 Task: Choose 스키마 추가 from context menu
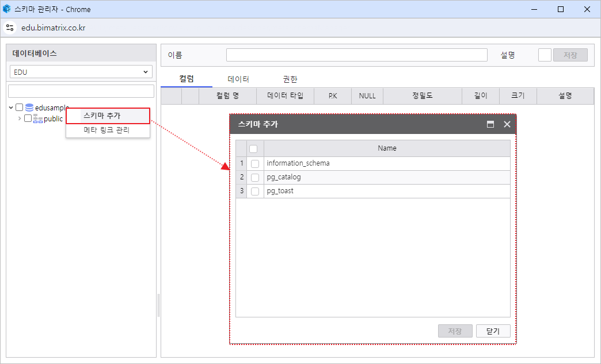tap(108, 116)
